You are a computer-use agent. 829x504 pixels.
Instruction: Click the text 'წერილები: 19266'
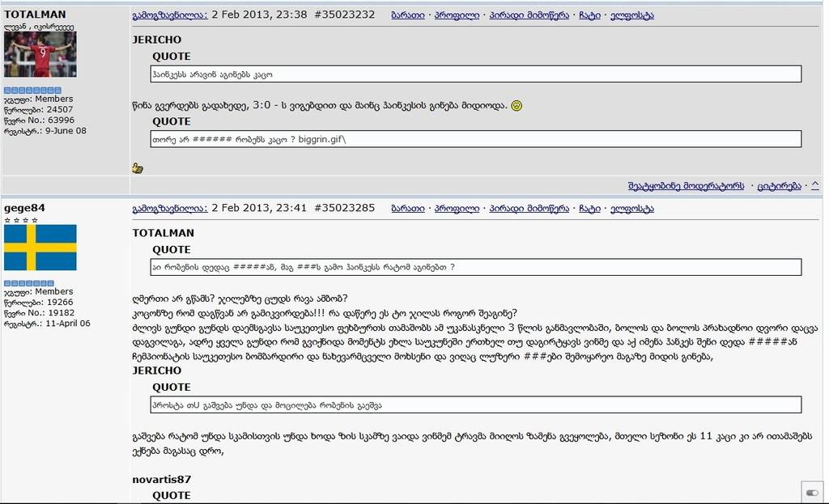(x=38, y=303)
